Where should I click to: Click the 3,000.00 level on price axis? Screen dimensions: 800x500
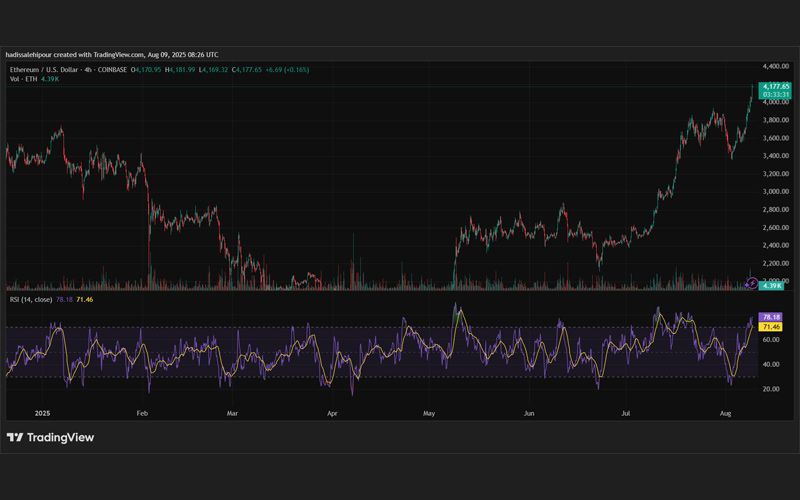pyautogui.click(x=776, y=191)
